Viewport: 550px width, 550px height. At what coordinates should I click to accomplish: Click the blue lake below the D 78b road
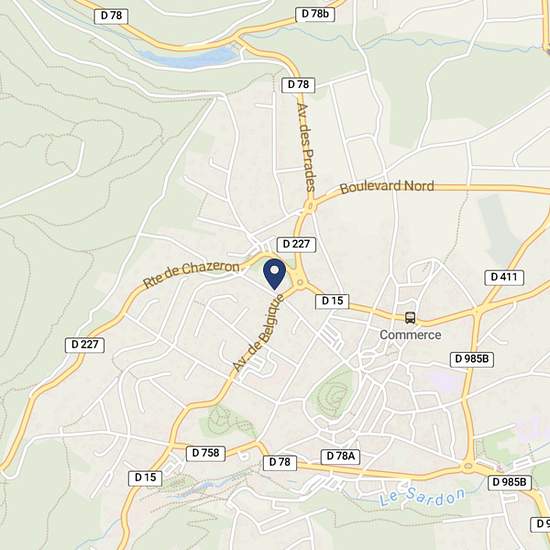point(190,58)
